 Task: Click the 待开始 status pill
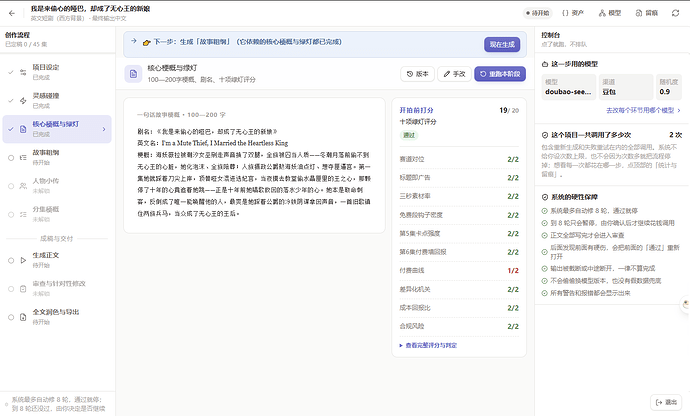[537, 13]
